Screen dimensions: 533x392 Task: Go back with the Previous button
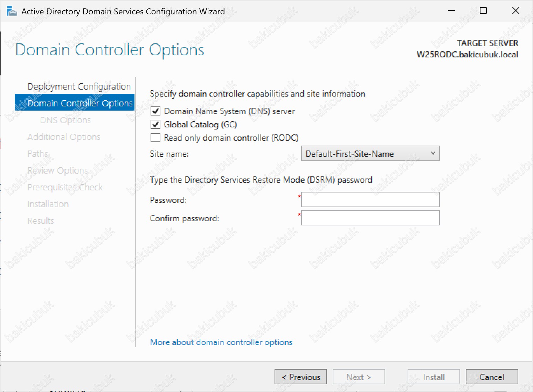[x=301, y=377]
